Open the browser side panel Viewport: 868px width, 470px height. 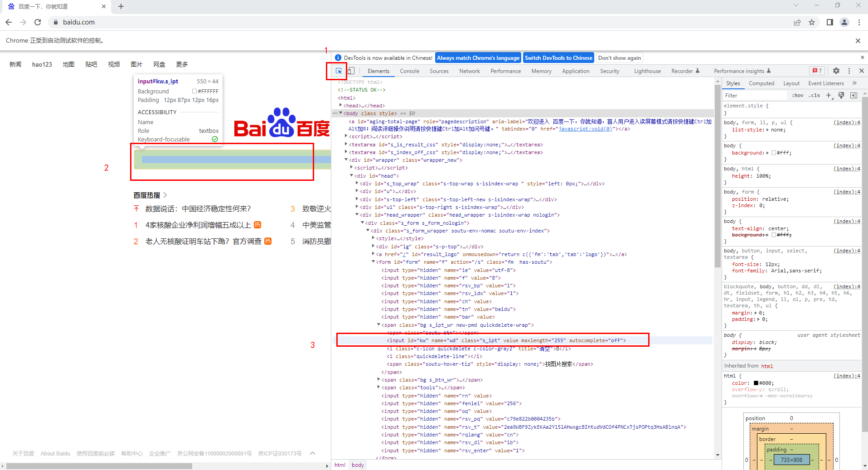(x=830, y=22)
